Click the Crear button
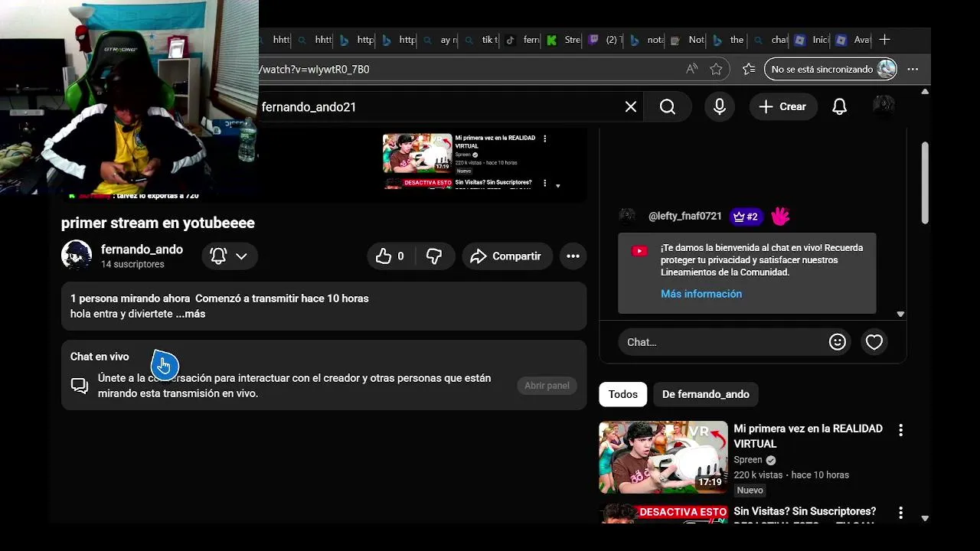The image size is (980, 551). click(782, 107)
